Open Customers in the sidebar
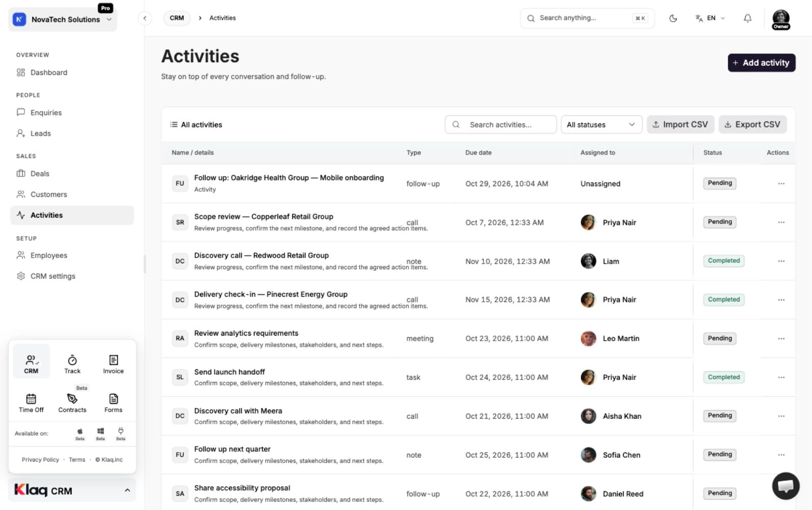The height and width of the screenshot is (510, 812). pyautogui.click(x=72, y=194)
